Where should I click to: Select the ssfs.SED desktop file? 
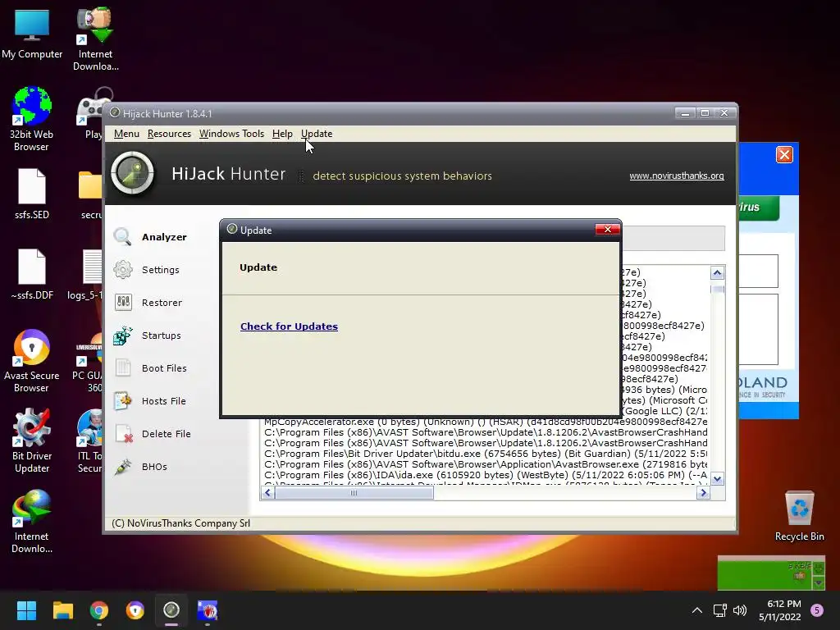[32, 194]
